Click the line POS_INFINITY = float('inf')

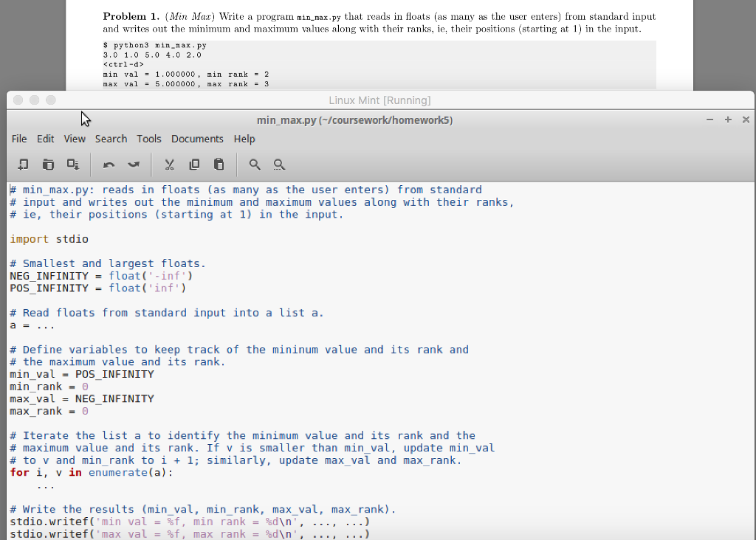point(98,288)
